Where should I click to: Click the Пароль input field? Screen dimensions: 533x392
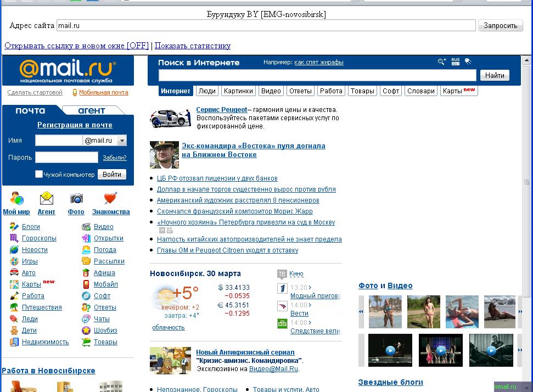pos(66,158)
